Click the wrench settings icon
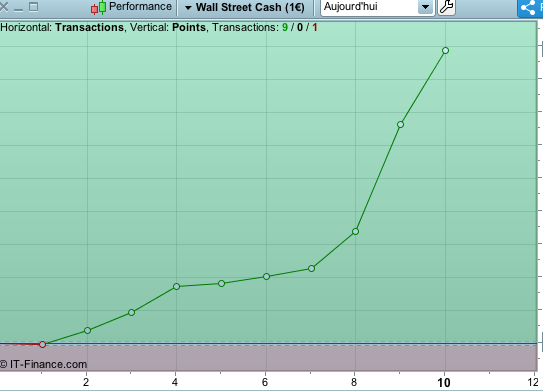This screenshot has width=543, height=391. (x=447, y=7)
